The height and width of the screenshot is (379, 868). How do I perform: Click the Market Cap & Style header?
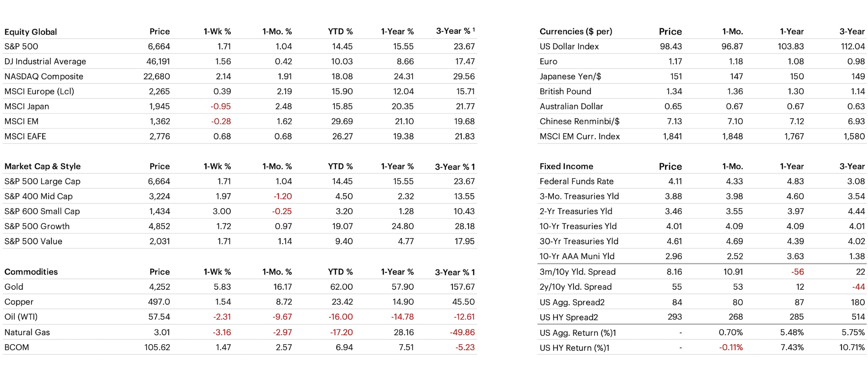coord(42,166)
